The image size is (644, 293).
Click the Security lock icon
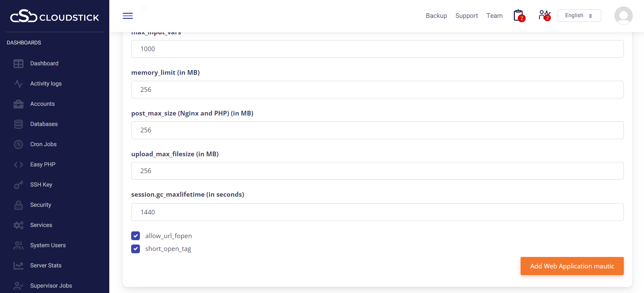(x=18, y=205)
